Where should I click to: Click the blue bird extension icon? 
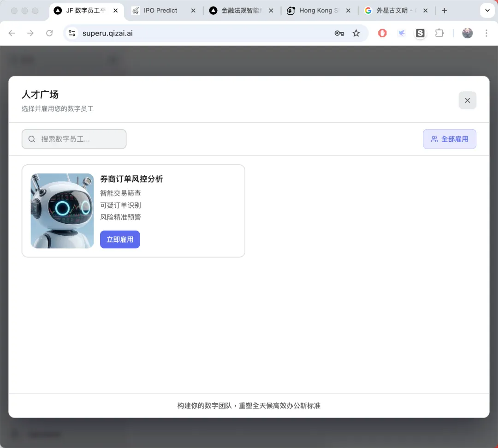coord(401,33)
